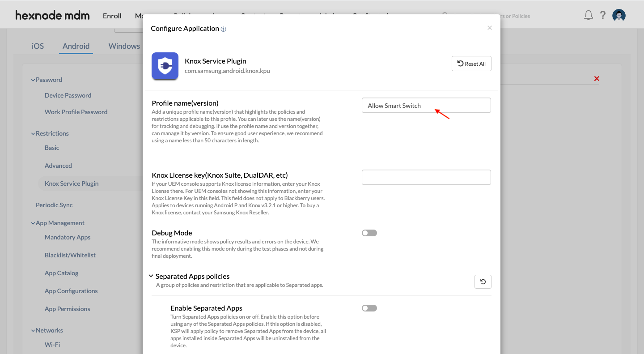
Task: Open the Enroll menu
Action: [112, 16]
